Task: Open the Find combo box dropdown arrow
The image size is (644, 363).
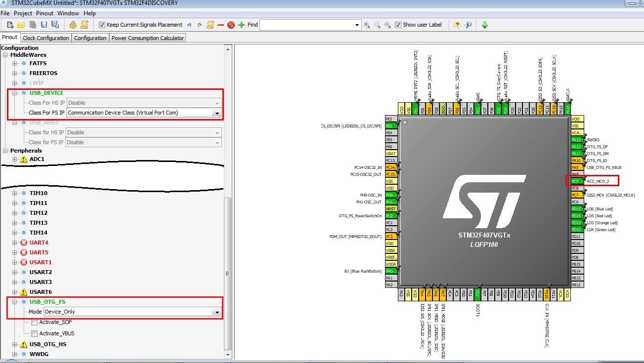Action: pos(358,25)
